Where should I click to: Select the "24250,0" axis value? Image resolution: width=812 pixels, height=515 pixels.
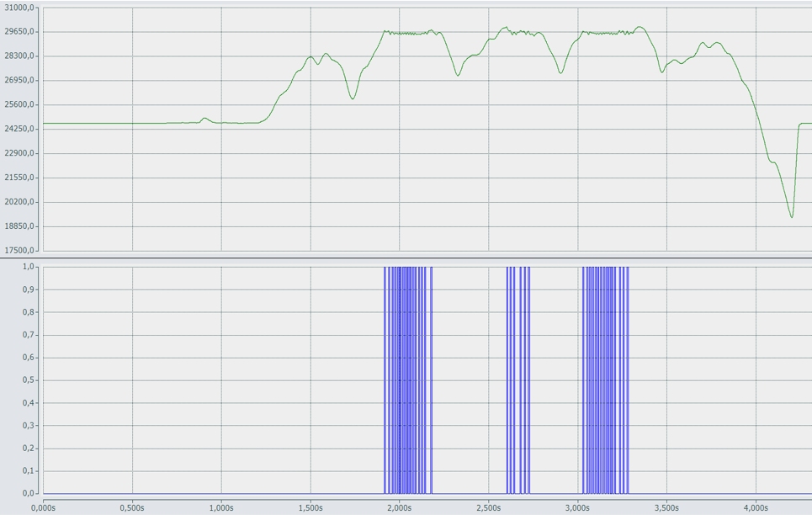tap(19, 129)
